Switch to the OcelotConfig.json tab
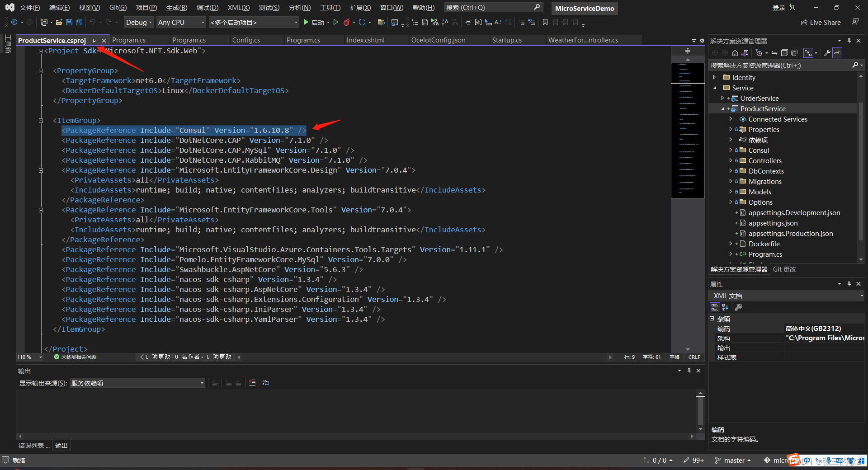This screenshot has width=868, height=470. [438, 40]
